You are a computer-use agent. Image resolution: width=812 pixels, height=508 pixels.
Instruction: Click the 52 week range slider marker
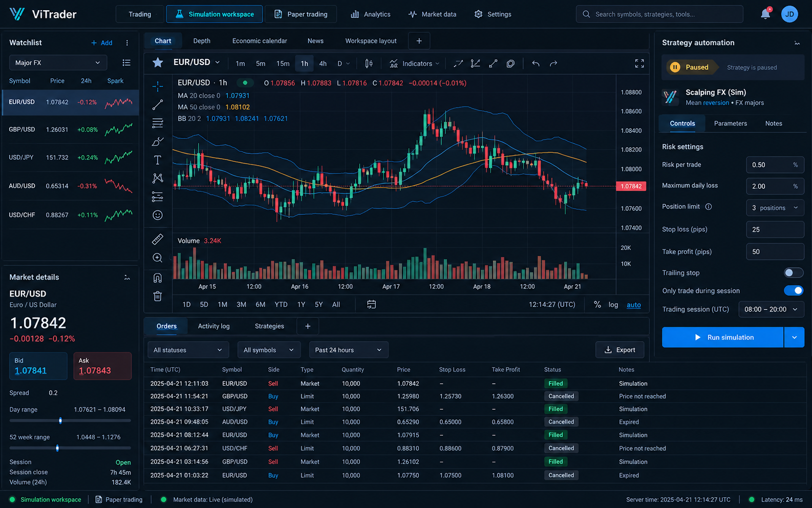click(x=57, y=448)
